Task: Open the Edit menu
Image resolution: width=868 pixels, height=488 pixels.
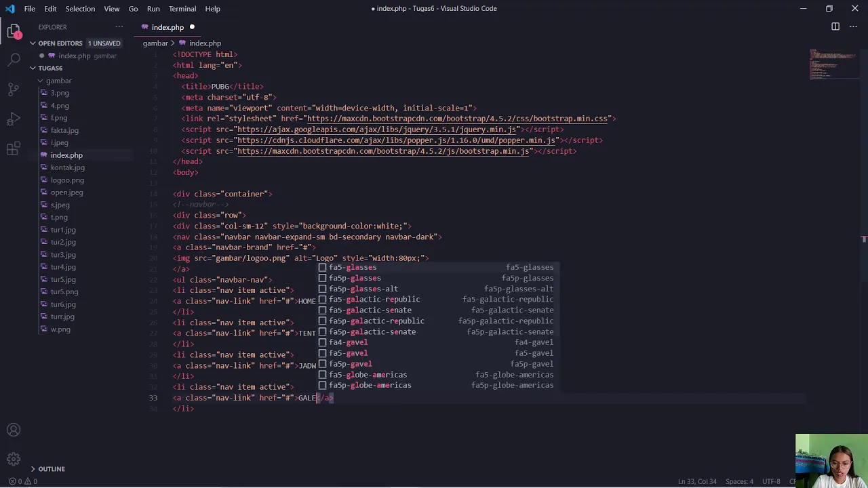Action: click(x=50, y=9)
